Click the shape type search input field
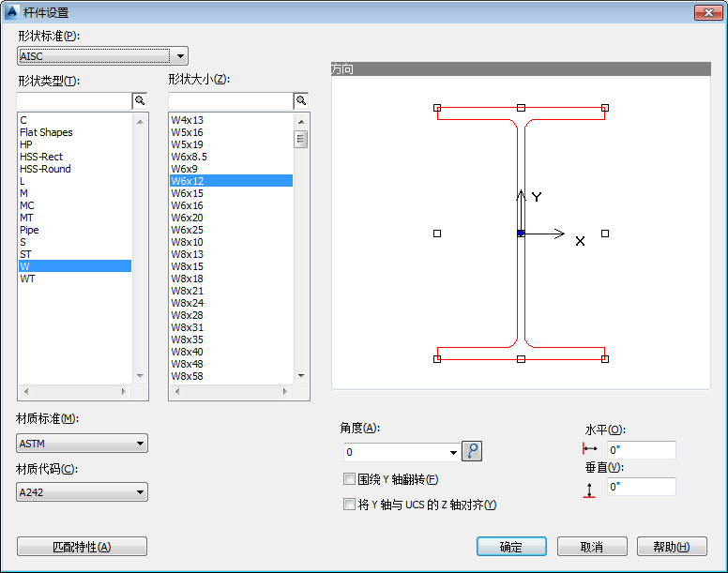This screenshot has width=728, height=573. coord(74,101)
